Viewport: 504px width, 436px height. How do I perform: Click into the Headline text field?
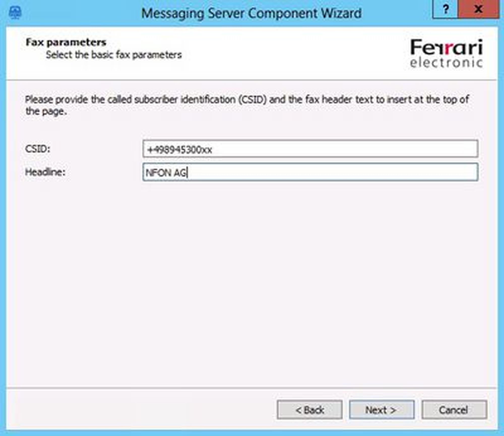pyautogui.click(x=310, y=172)
